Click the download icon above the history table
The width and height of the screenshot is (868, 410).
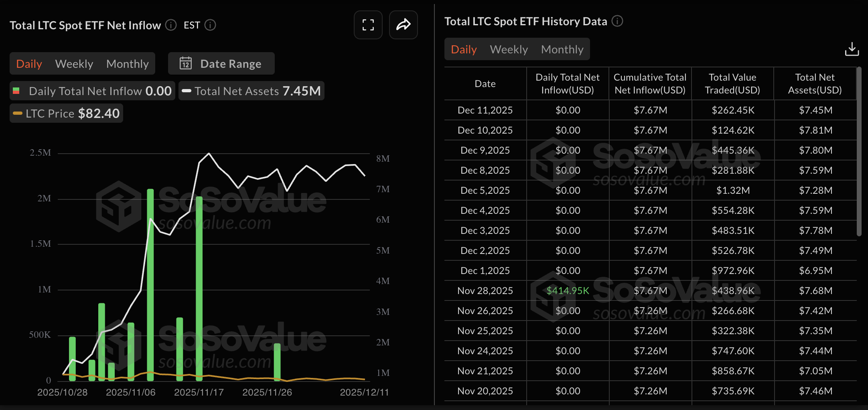pyautogui.click(x=852, y=49)
